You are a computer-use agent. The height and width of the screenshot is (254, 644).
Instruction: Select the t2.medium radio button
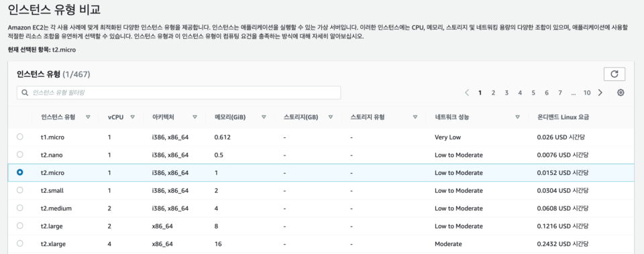click(x=19, y=208)
